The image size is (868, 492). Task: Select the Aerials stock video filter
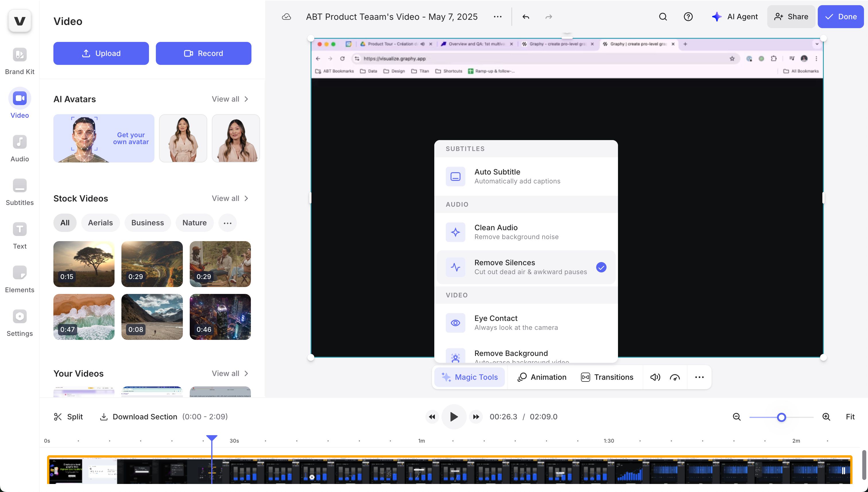100,223
